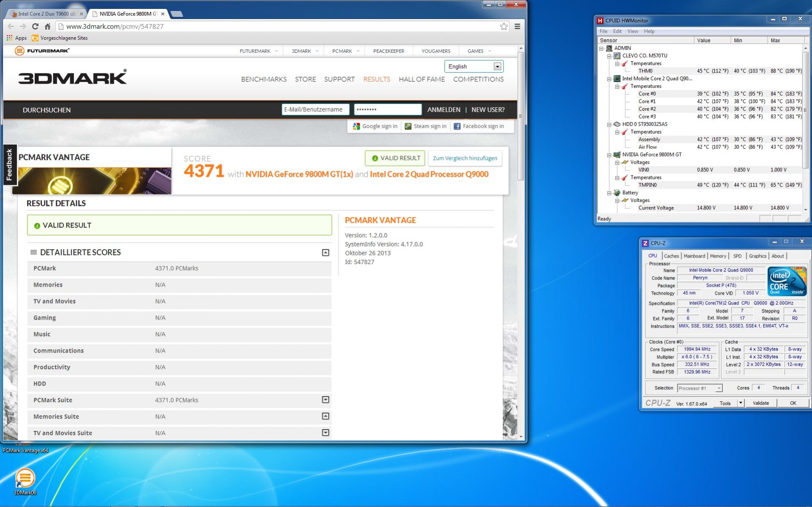Collapse the Battery node in HWMonitor
The height and width of the screenshot is (507, 812).
click(609, 193)
